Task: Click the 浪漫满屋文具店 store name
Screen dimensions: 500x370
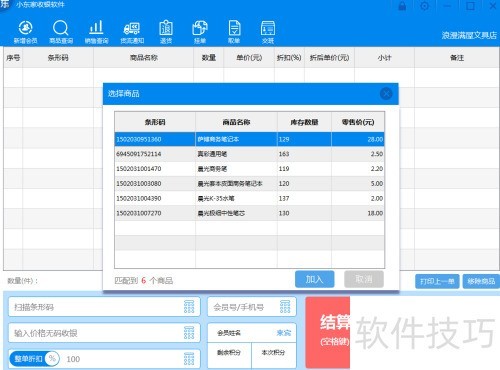Action: tap(469, 35)
